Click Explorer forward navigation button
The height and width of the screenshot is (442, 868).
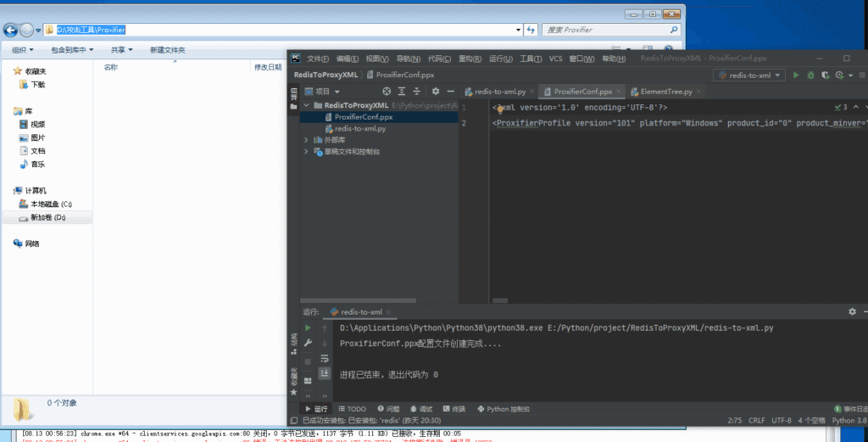[x=26, y=30]
